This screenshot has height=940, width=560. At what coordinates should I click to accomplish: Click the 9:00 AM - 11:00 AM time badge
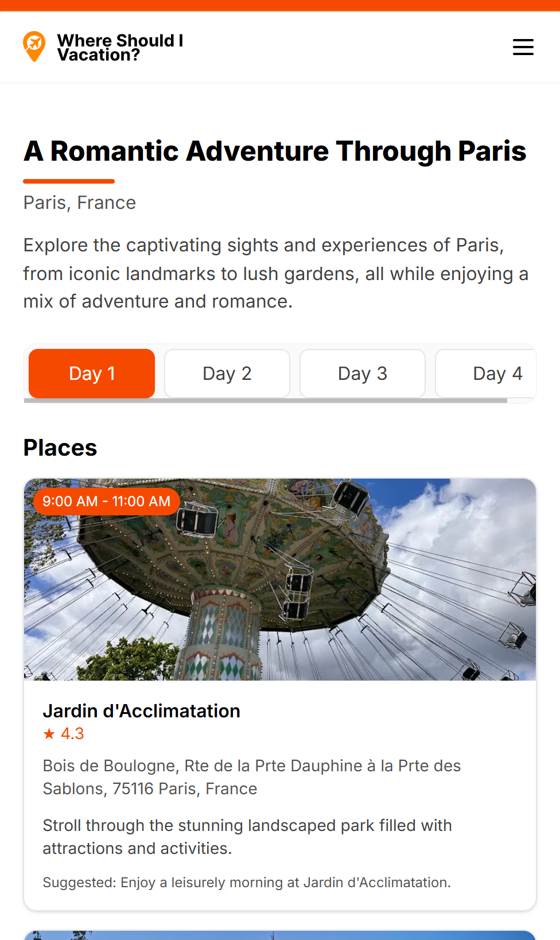click(107, 502)
